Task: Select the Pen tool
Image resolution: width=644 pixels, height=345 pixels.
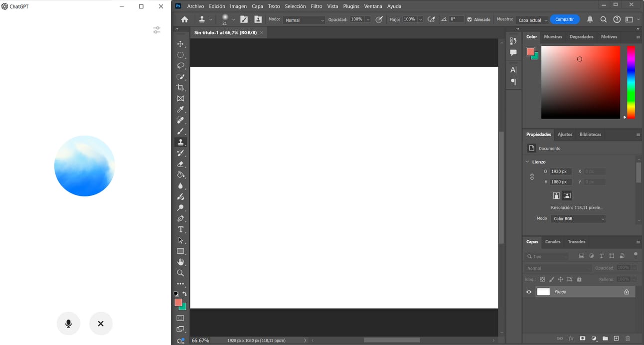Action: 180,219
